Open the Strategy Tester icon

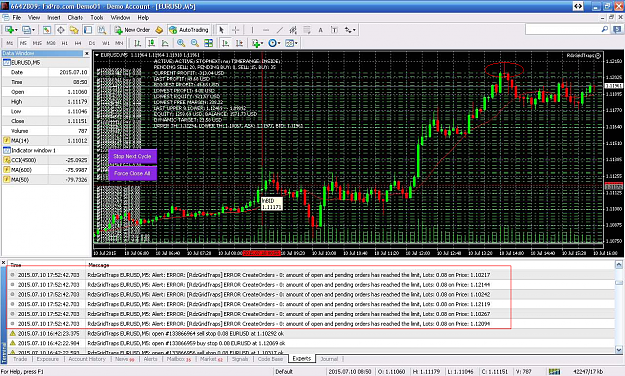(102, 30)
